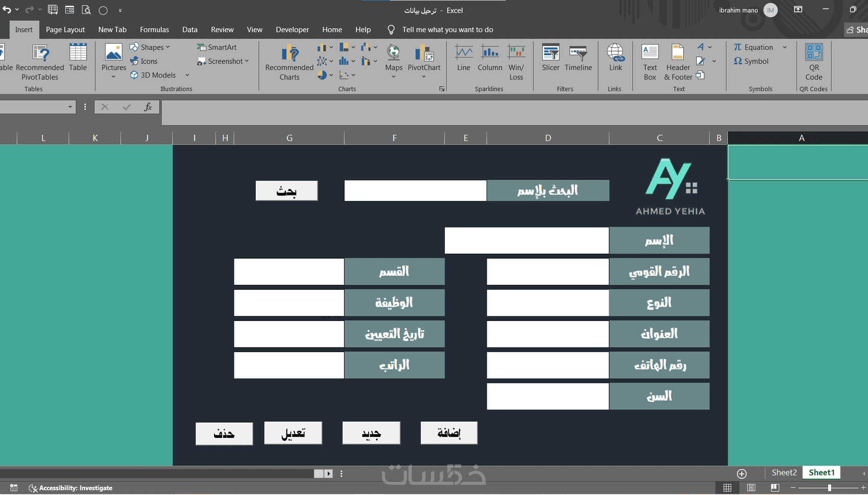Go to the Data tab

[190, 30]
